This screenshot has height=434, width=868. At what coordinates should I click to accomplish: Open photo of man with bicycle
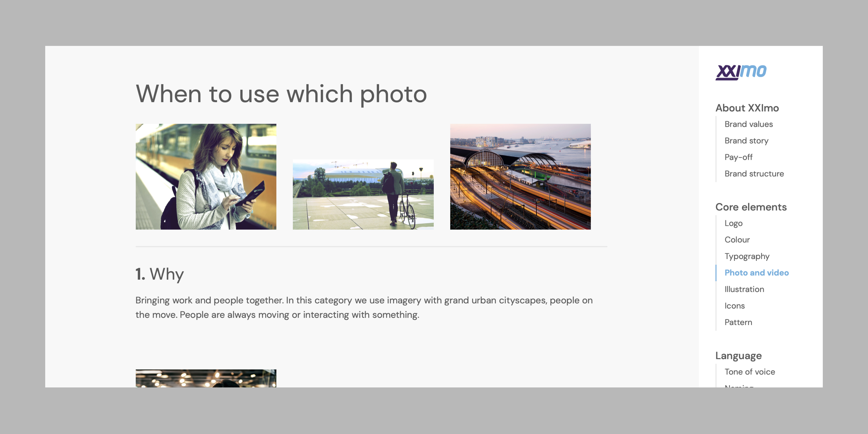coord(363,194)
